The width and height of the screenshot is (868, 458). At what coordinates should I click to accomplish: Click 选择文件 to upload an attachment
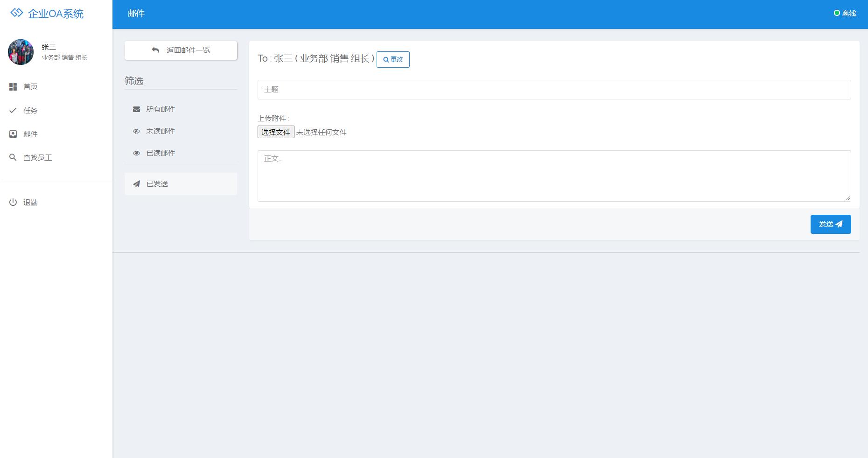[276, 132]
